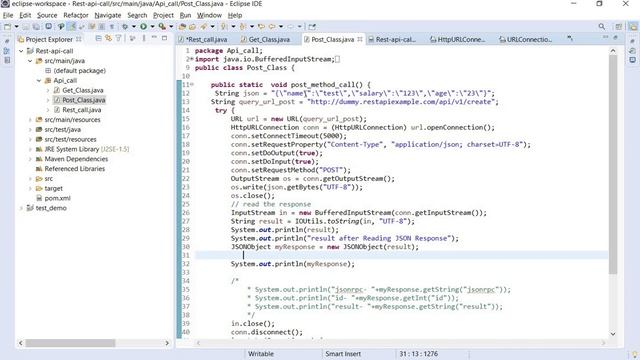Collapse the post_method_call method at line 11
640x360 pixels.
click(192, 84)
